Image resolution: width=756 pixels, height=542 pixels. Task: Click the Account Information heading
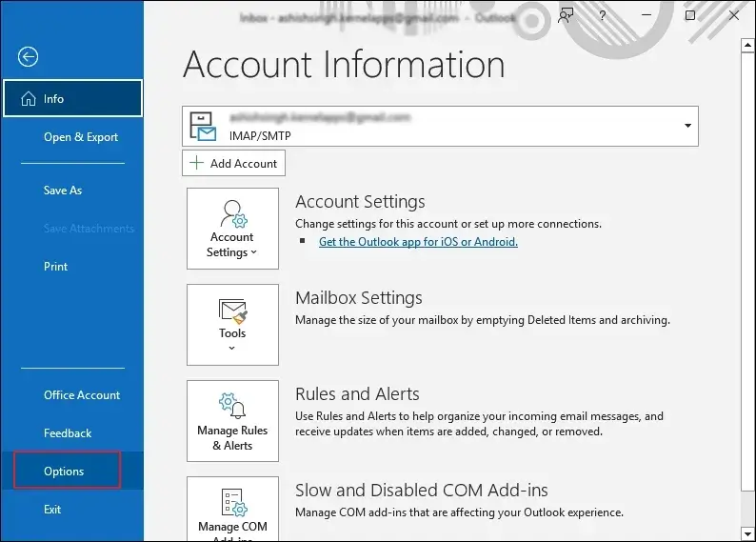click(344, 64)
